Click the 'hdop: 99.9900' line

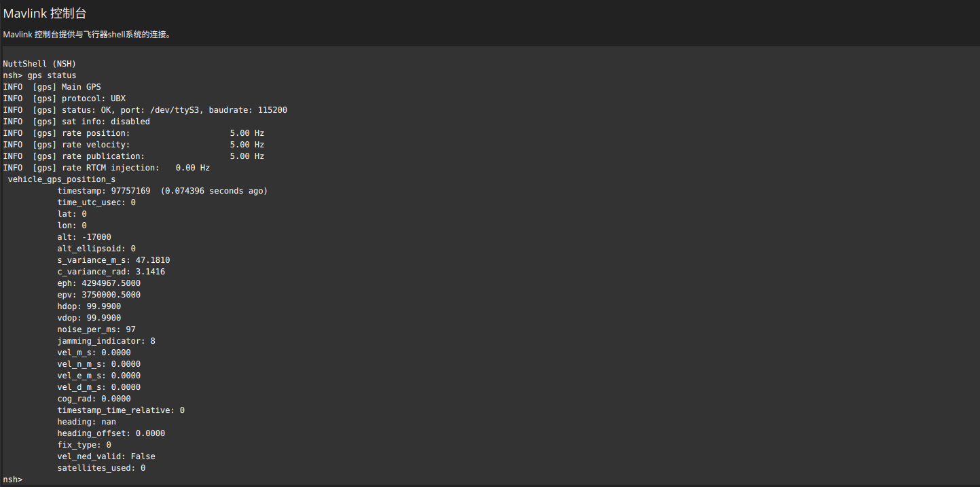(x=89, y=306)
